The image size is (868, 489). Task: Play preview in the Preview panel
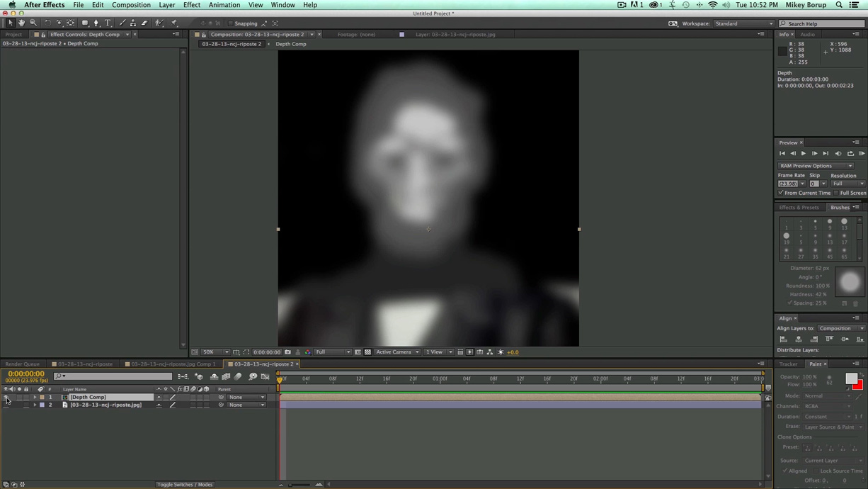pyautogui.click(x=803, y=153)
